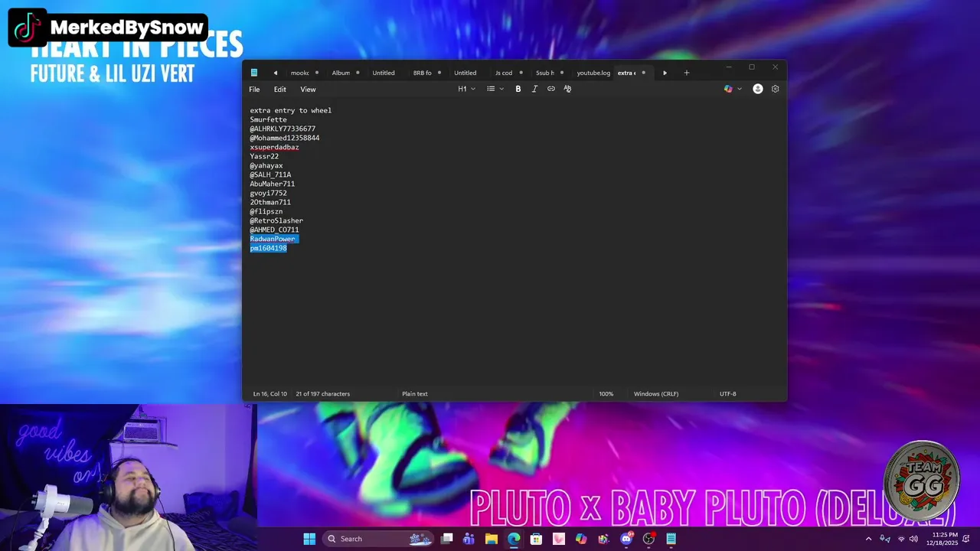Screen dimensions: 980x551
Task: Expand the Copilot dropdown chevron
Action: coord(740,89)
